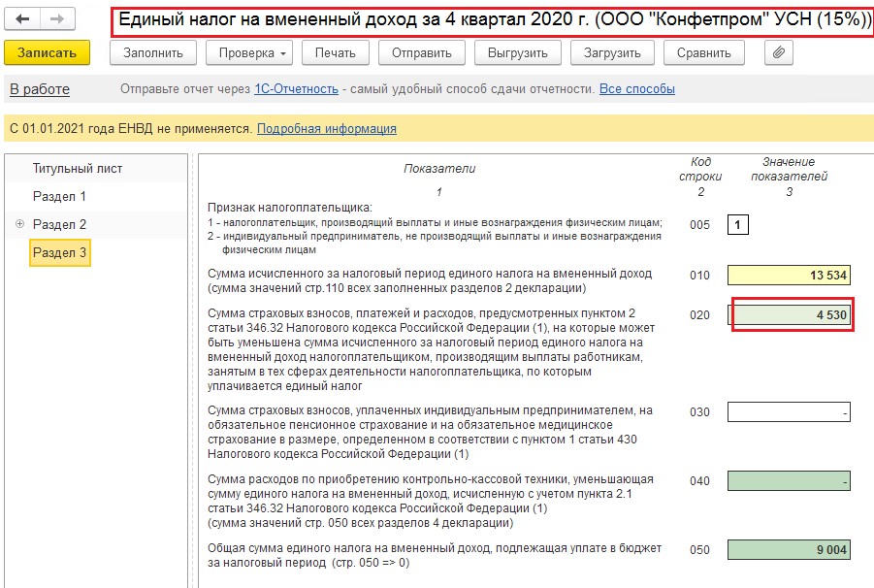Open the Все способы link
Image resolution: width=874 pixels, height=588 pixels.
637,89
